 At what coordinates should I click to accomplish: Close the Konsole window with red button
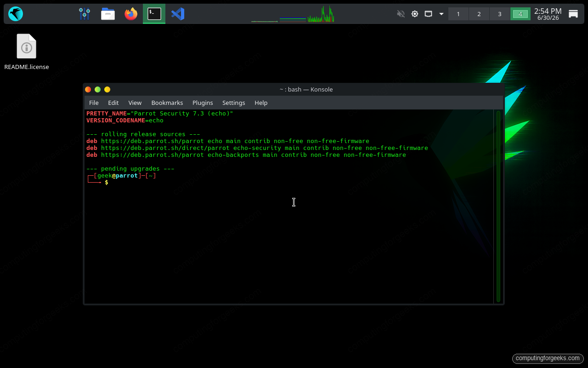[88, 89]
